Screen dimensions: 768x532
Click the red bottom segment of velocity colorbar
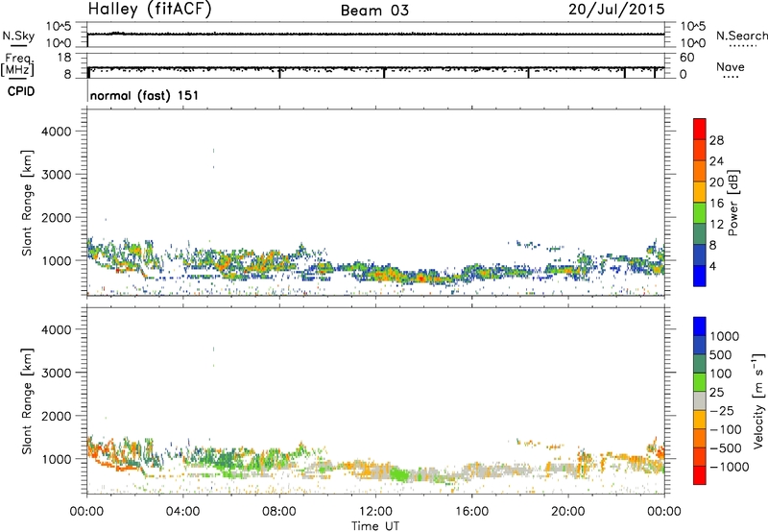click(700, 475)
